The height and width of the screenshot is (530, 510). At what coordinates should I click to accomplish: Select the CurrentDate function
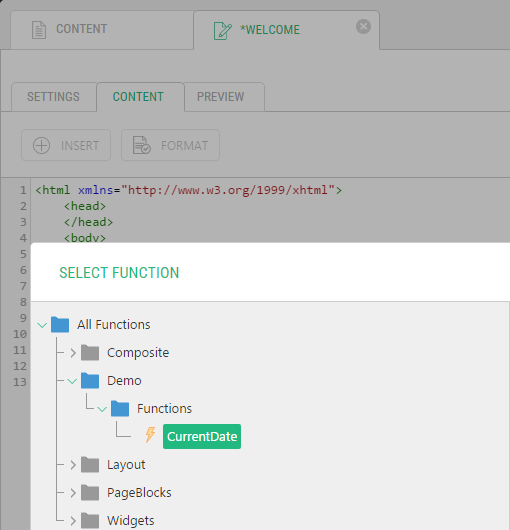(x=202, y=436)
